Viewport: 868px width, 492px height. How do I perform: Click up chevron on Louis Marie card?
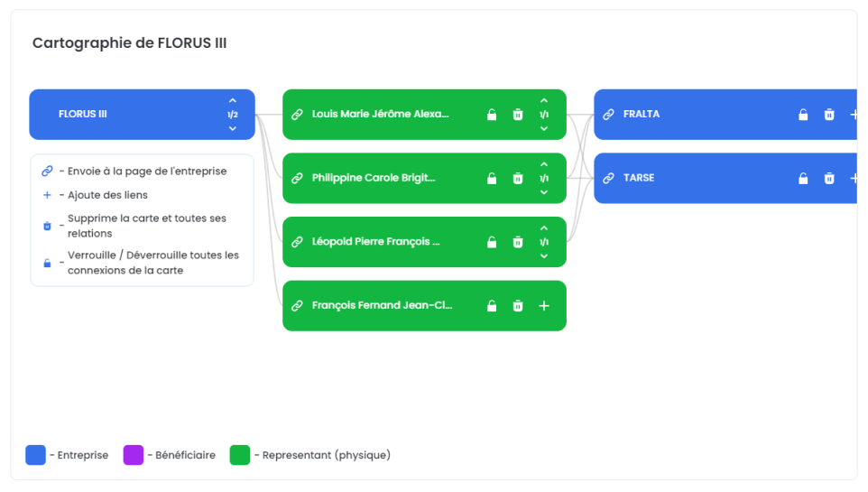pyautogui.click(x=544, y=101)
